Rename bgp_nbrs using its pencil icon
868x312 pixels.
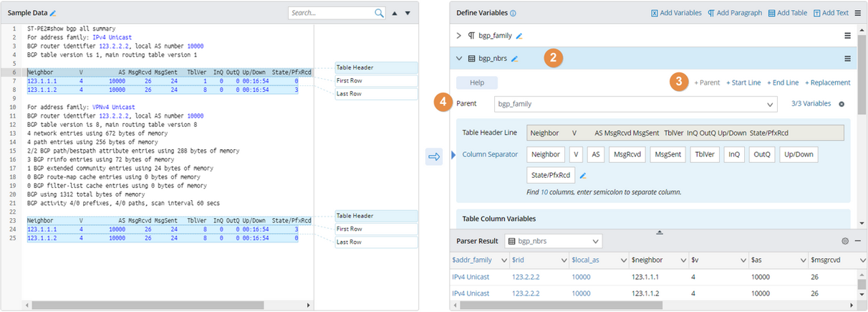pos(514,59)
